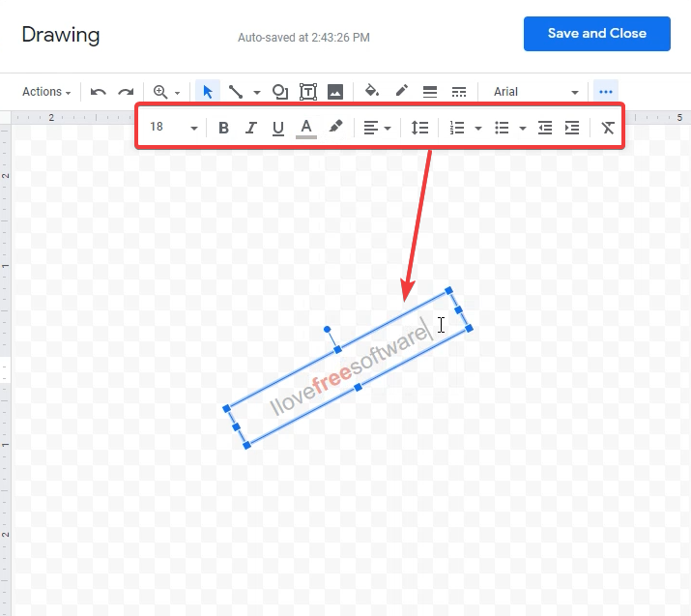Decrease the indent
Image resolution: width=691 pixels, height=616 pixels.
545,128
